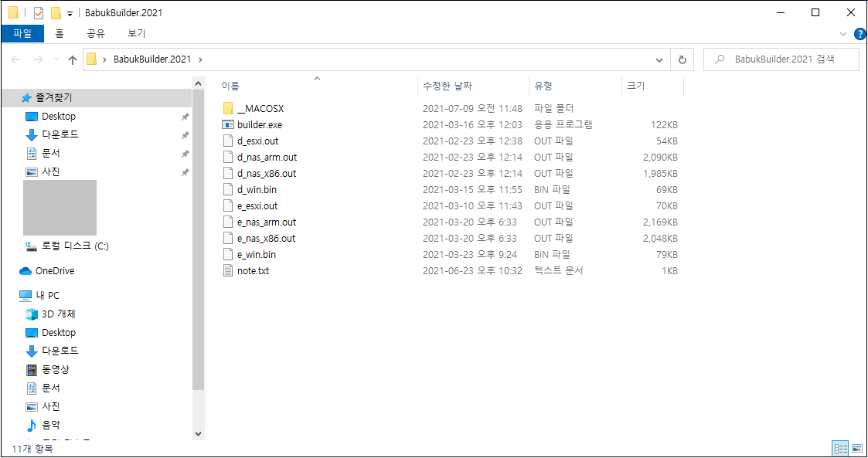Sort files by 이름 column header

pos(318,86)
